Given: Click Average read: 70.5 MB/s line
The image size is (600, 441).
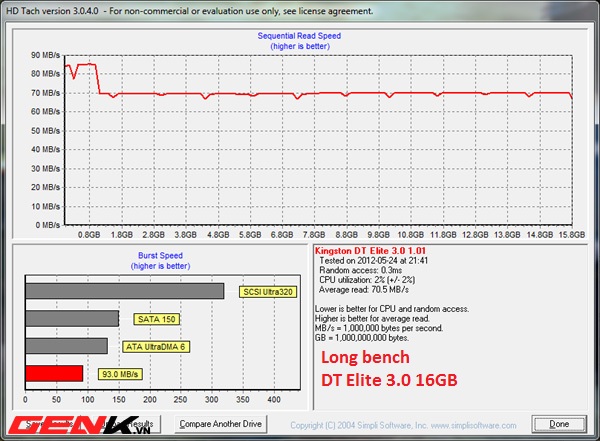Looking at the screenshot, I should 364,290.
